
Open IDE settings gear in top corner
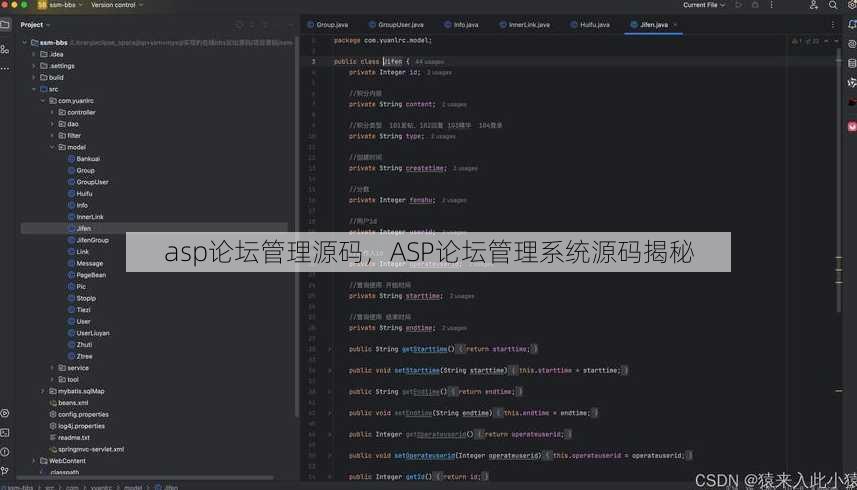coord(852,5)
